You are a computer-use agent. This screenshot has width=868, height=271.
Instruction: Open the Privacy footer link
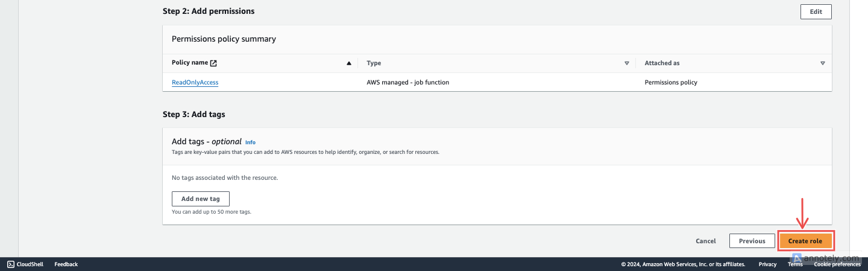767,264
